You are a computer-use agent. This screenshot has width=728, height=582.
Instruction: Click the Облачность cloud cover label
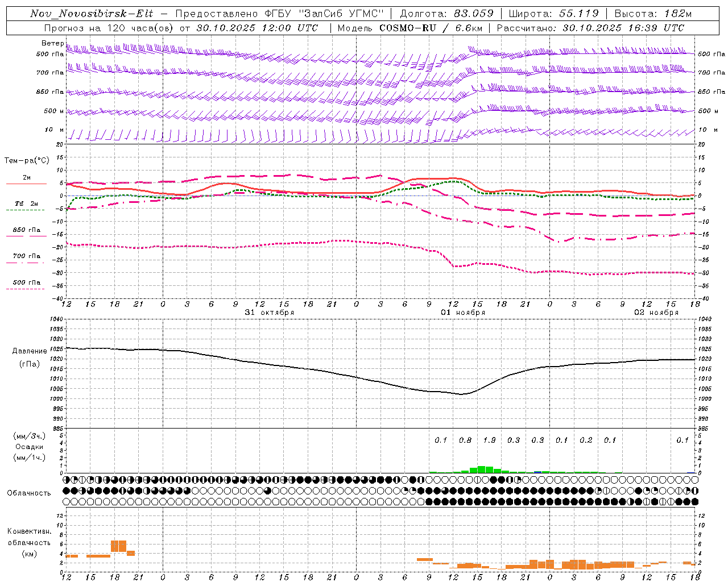point(29,493)
